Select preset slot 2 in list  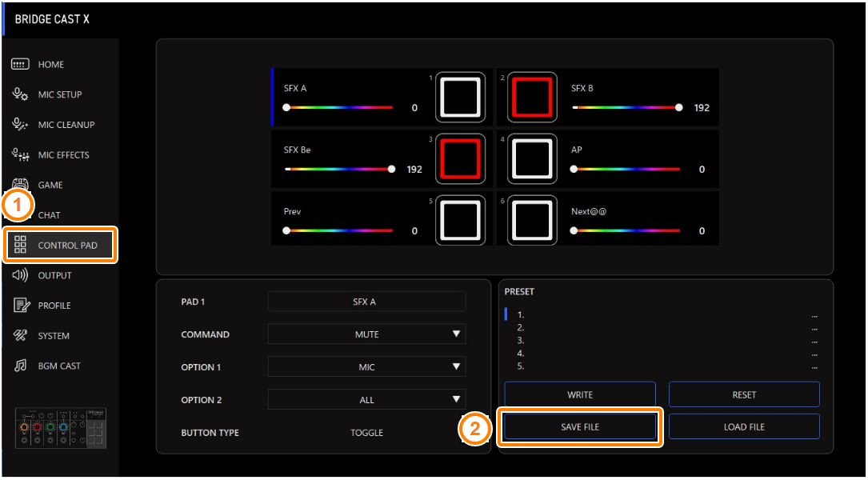[662, 328]
